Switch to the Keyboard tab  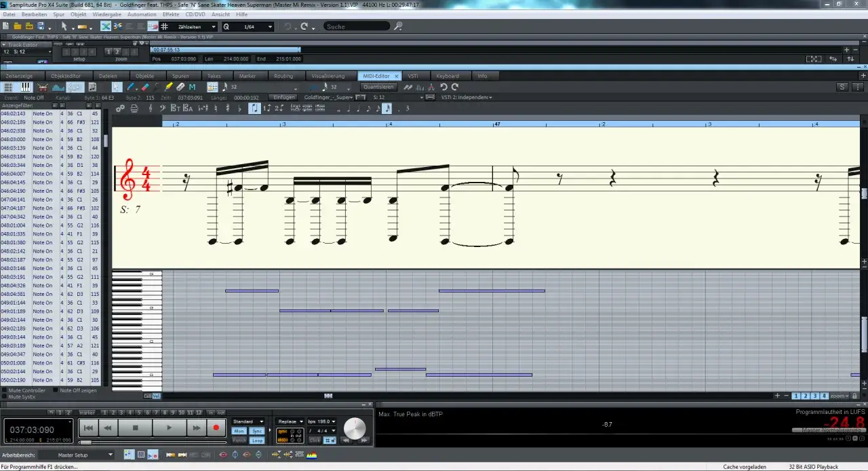447,76
